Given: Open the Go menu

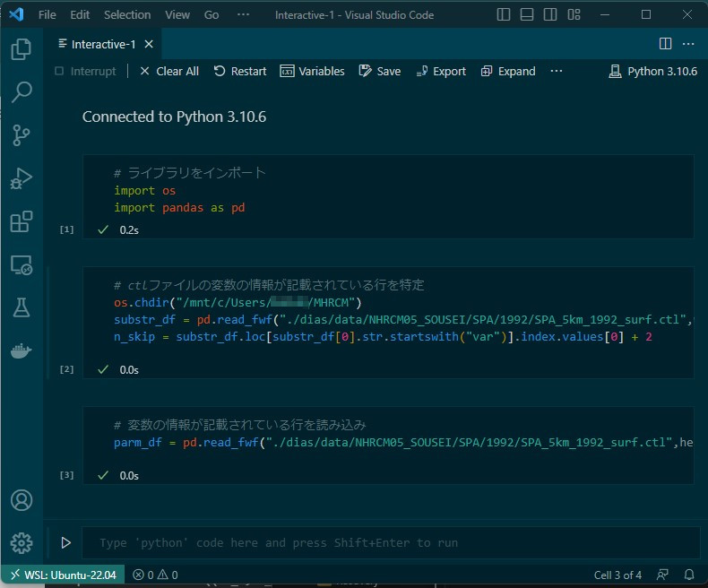Looking at the screenshot, I should tap(212, 15).
